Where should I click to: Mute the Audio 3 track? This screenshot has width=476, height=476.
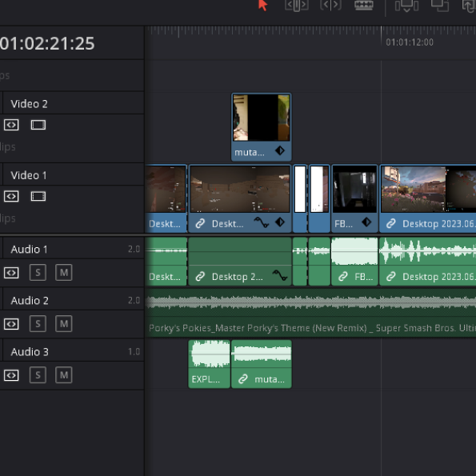(64, 375)
